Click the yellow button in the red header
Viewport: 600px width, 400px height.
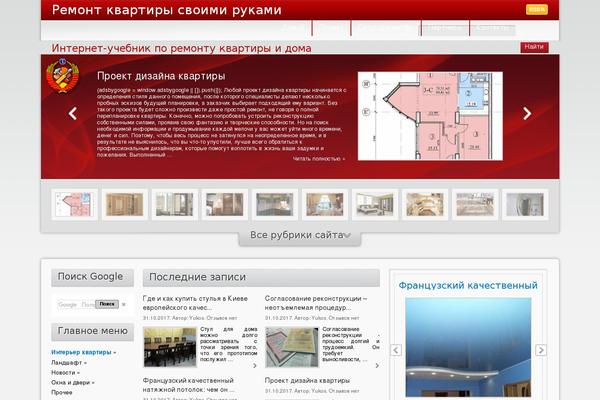click(x=537, y=9)
